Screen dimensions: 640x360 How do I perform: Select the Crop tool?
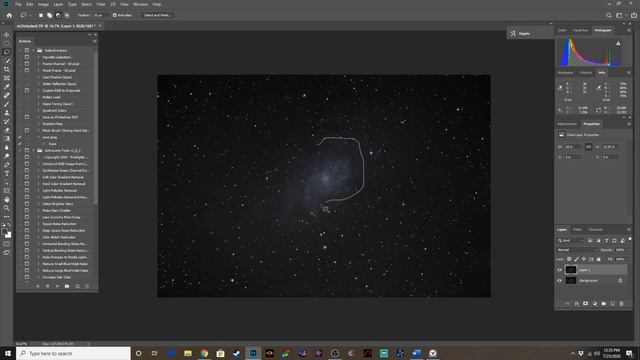click(7, 69)
